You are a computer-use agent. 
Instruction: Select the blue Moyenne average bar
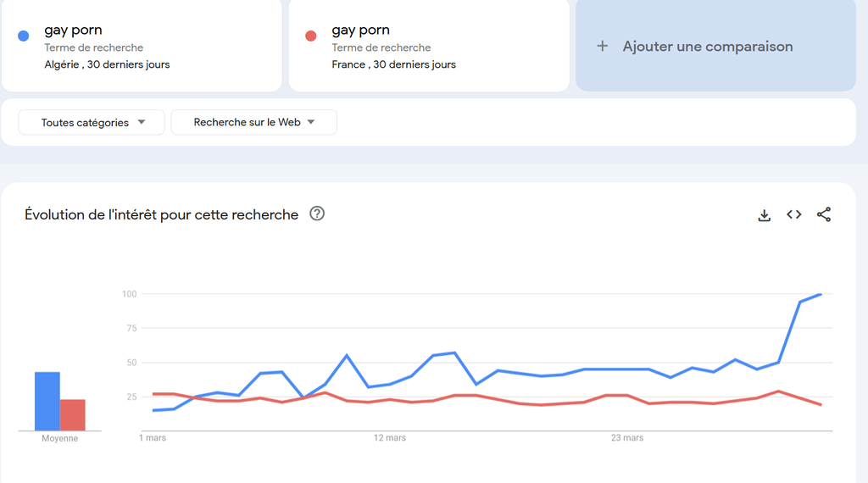tap(47, 402)
